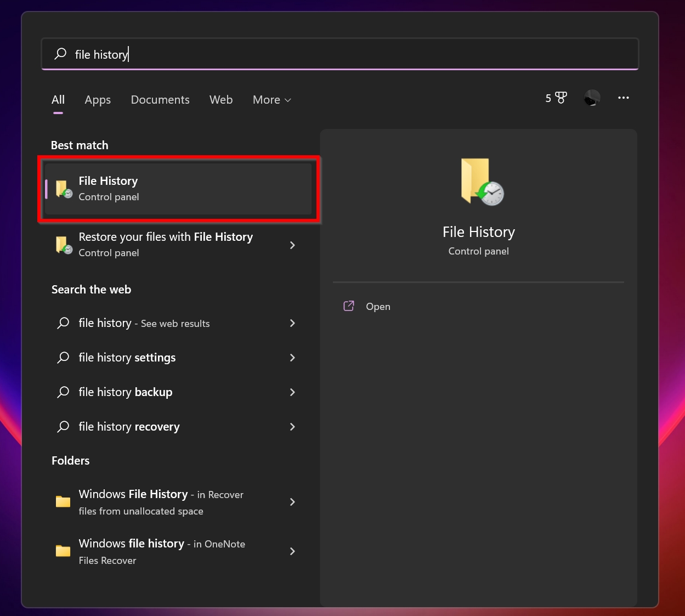The height and width of the screenshot is (616, 685).
Task: Open File History best match result
Action: coord(178,189)
